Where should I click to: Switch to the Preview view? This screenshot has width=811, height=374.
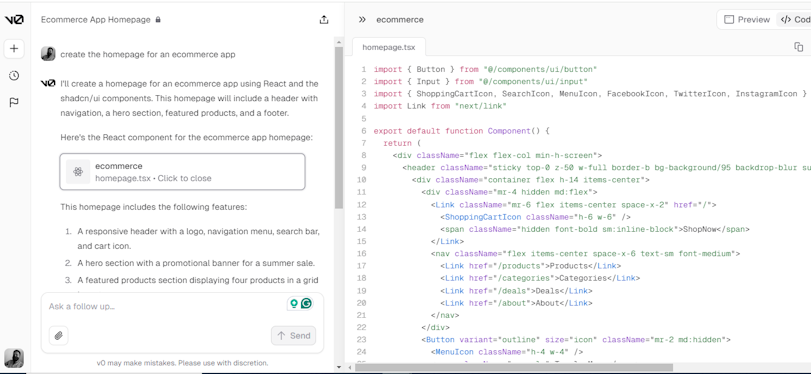[747, 20]
